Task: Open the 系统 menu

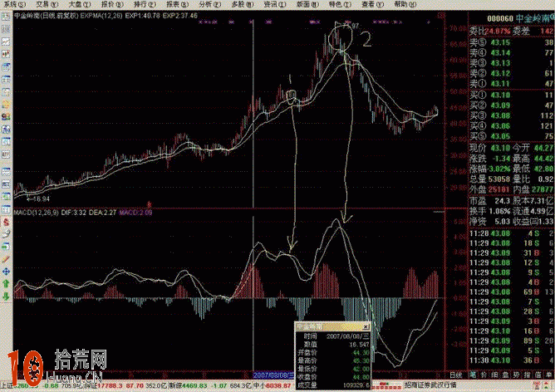Action: tap(14, 4)
